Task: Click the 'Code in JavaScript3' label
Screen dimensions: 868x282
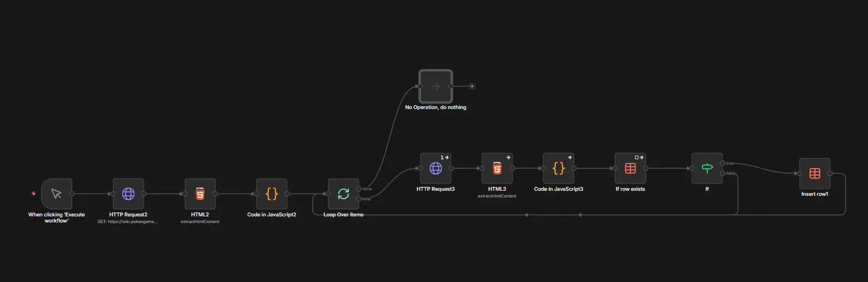Action: click(559, 189)
